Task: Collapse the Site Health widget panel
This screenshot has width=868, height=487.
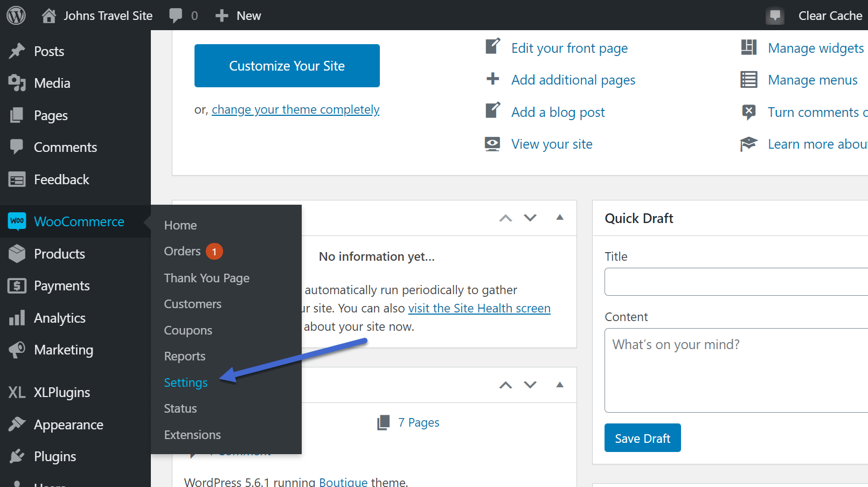Action: point(560,217)
